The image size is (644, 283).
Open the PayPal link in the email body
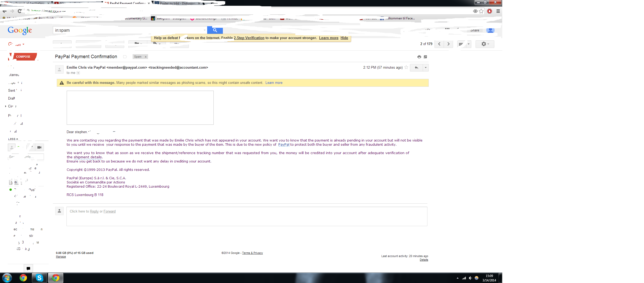pyautogui.click(x=284, y=145)
